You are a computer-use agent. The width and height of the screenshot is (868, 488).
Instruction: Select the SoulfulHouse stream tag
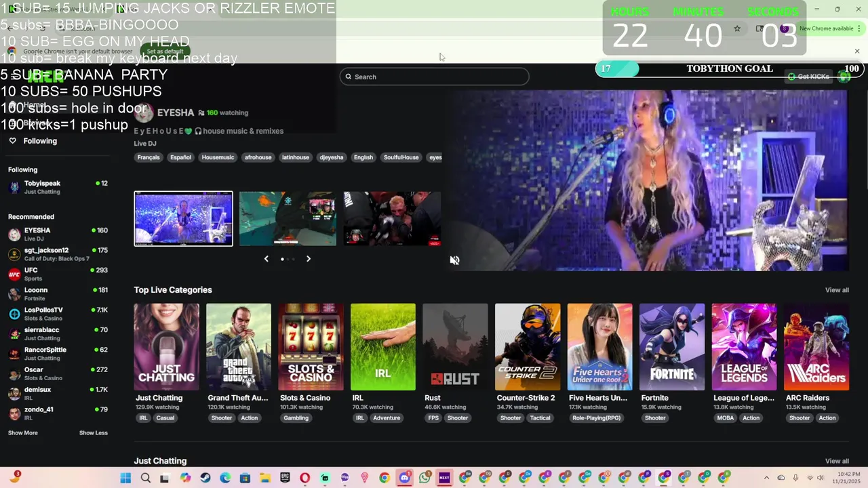point(401,157)
